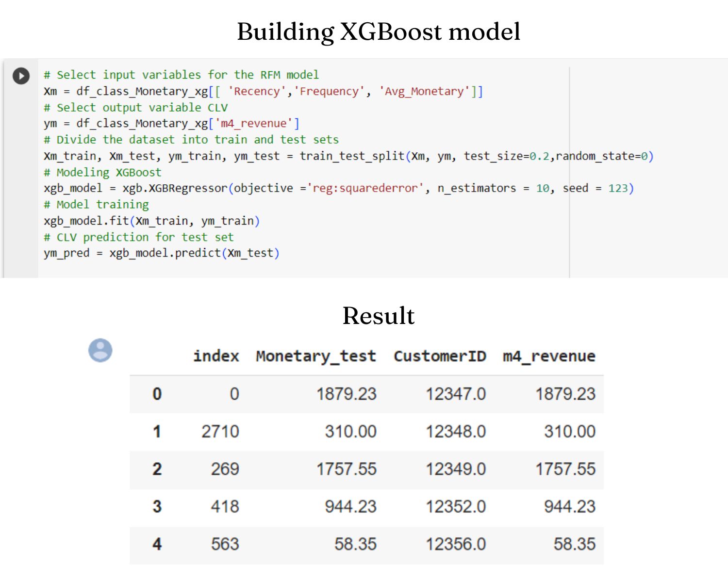The image size is (728, 582).
Task: Click the 'Monetary_test' column header
Action: [316, 356]
